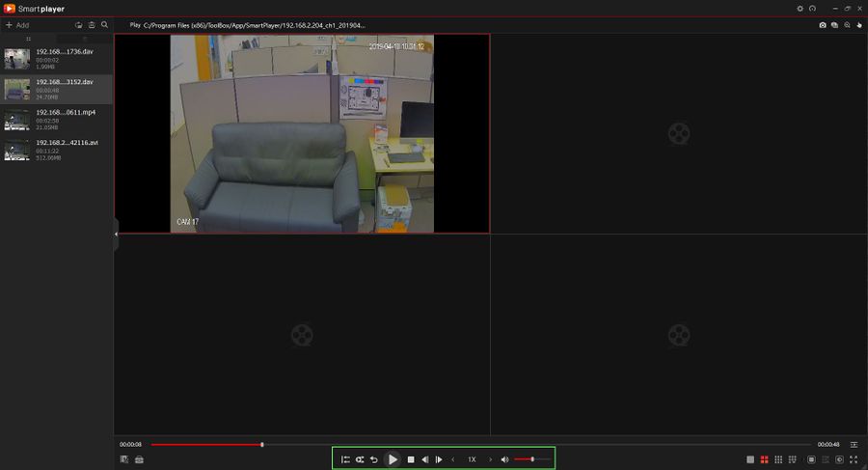This screenshot has height=470, width=868.
Task: Stop the video playback
Action: click(x=411, y=459)
